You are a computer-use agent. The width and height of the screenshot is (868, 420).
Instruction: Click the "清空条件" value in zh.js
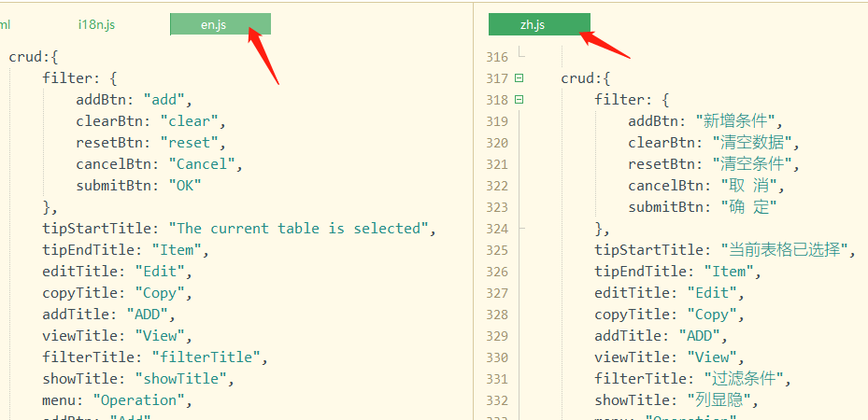(752, 164)
